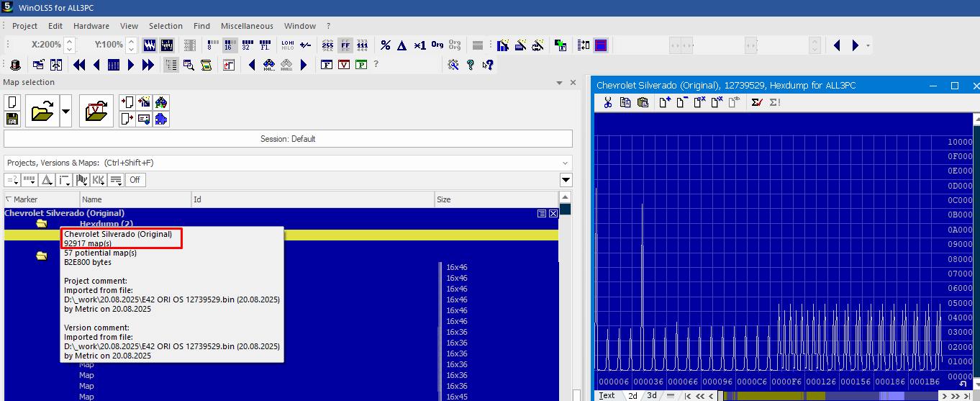Jump back with the double left arrow icon
The width and height of the screenshot is (980, 401).
pyautogui.click(x=79, y=65)
